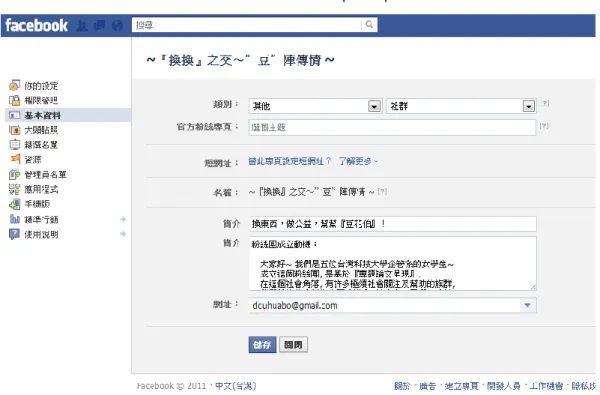The width and height of the screenshot is (600, 395).
Task: Click the page title 『換換』之交 heading
Action: [x=240, y=60]
